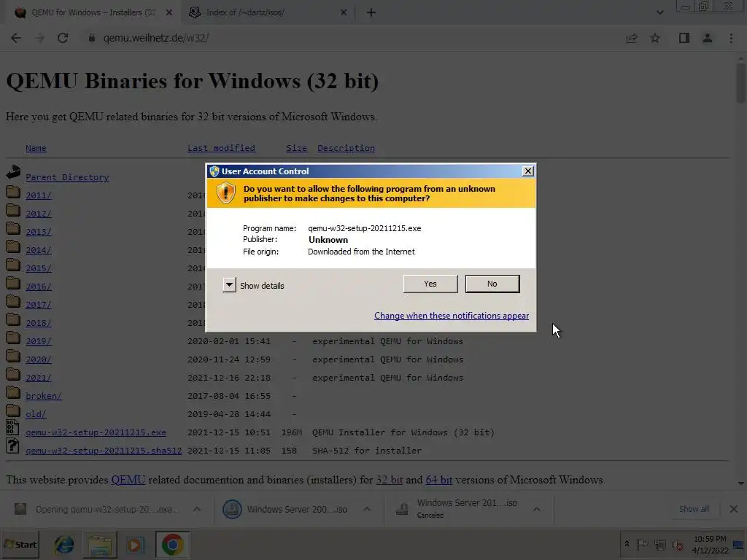Click the UAC warning shield icon
Screen dimensions: 747x560
point(226,193)
